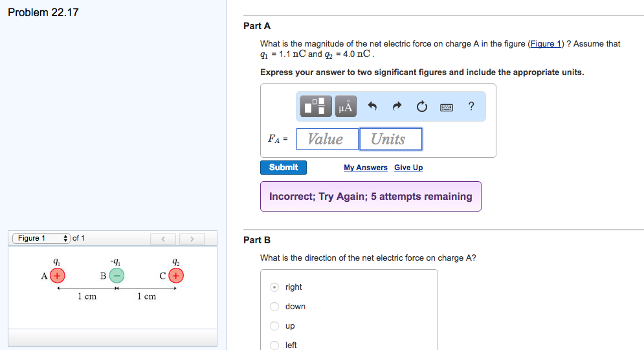Reset the answer box
Screen dimensions: 644x350
click(422, 107)
